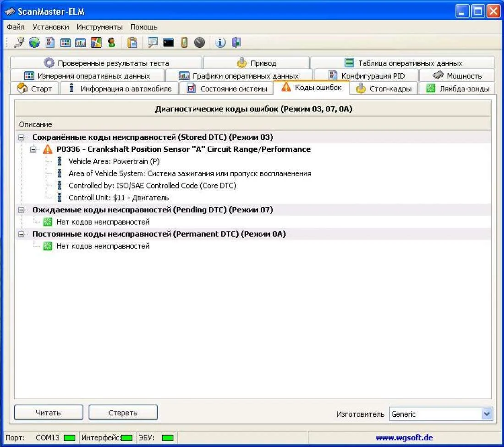Open the Файл menu
Viewport: 504px width, 447px height.
pyautogui.click(x=16, y=27)
